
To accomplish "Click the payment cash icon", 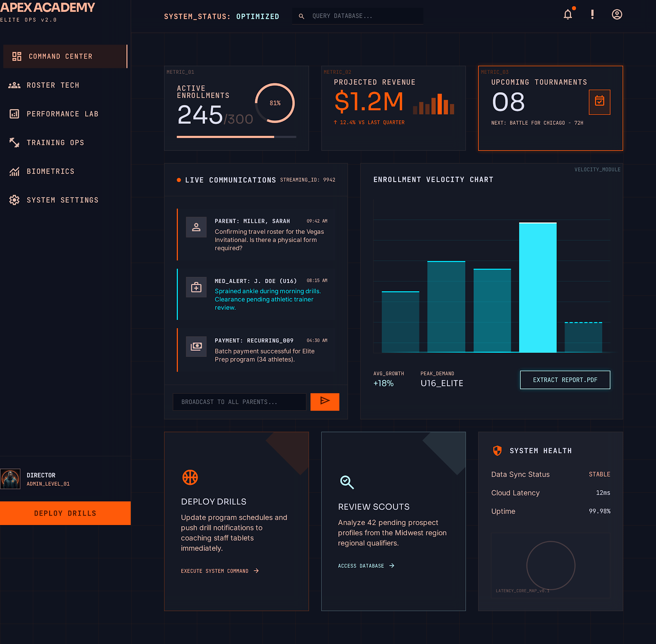I will tap(196, 347).
